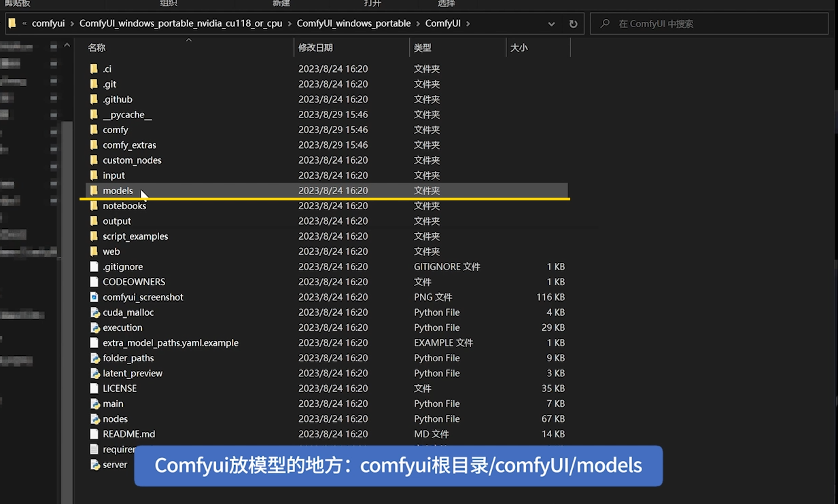The width and height of the screenshot is (838, 504).
Task: Click the cuda_malloc Python file icon
Action: (x=95, y=312)
